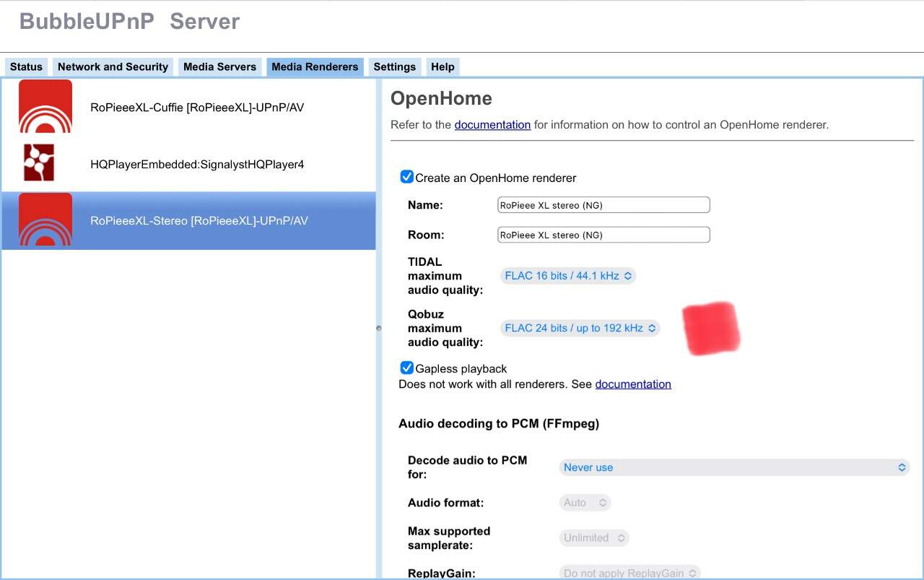
Task: Open Decode audio to PCM dropdown
Action: click(734, 467)
